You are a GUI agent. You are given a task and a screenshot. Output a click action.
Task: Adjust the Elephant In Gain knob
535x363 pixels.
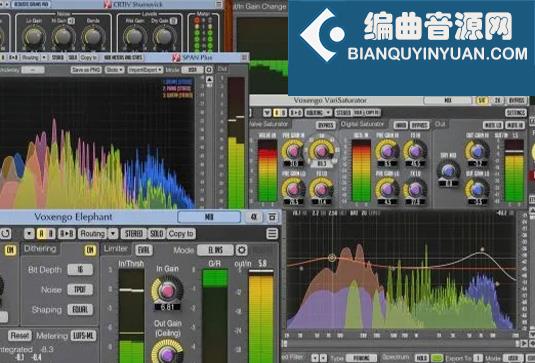pyautogui.click(x=167, y=291)
